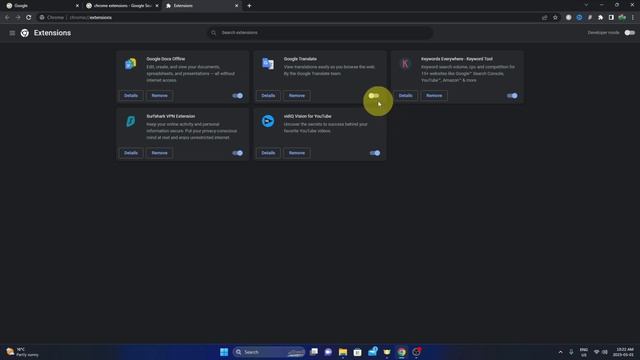The height and width of the screenshot is (360, 640).
Task: Switch to the chrome extensions Google Search tab
Action: click(x=121, y=6)
